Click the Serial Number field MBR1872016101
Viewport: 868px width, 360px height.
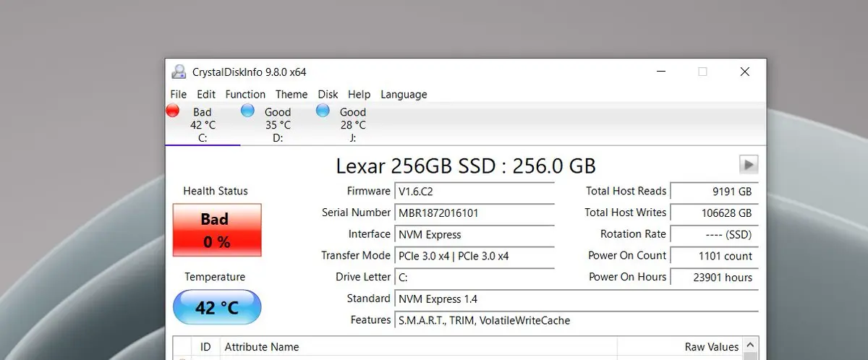[475, 213]
